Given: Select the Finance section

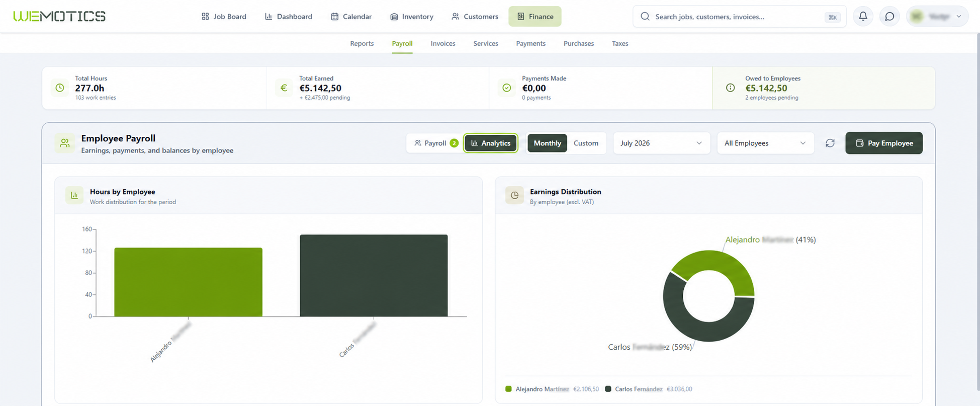Looking at the screenshot, I should tap(535, 16).
